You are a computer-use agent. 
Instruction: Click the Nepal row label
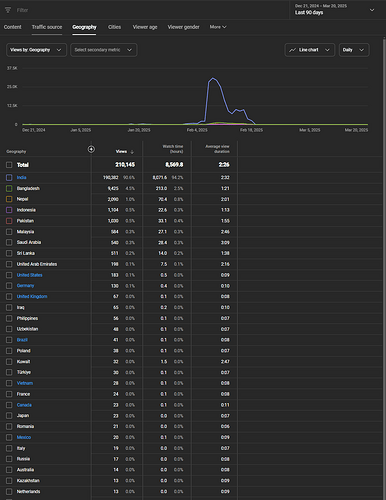coord(22,199)
